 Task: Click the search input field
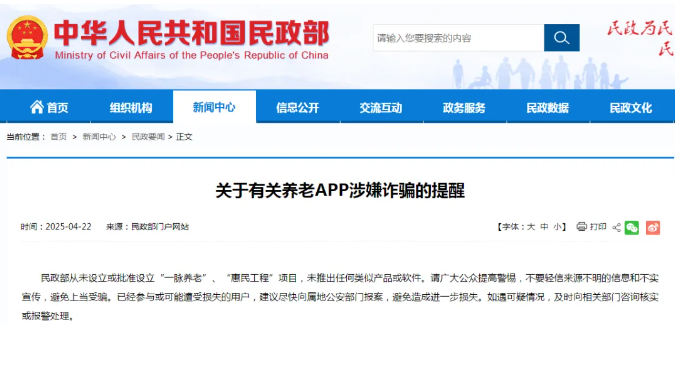pyautogui.click(x=458, y=38)
